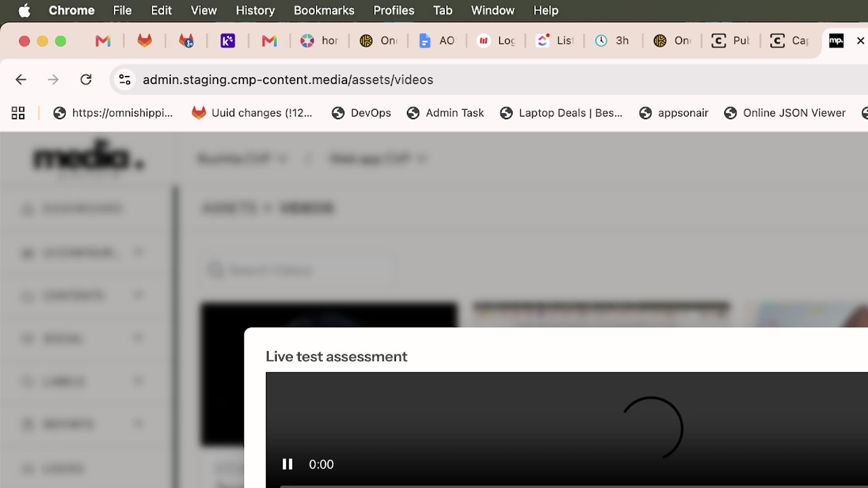Click the 0:00 video time display
The image size is (868, 488).
pyautogui.click(x=321, y=465)
